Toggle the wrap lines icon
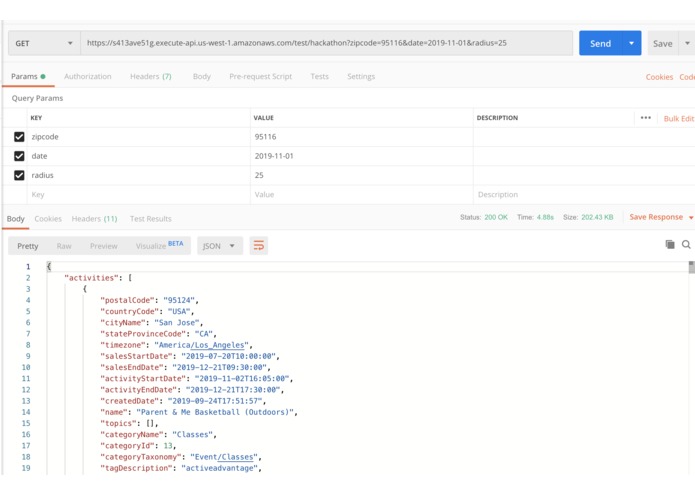Viewport: 695px width, 494px height. tap(258, 245)
